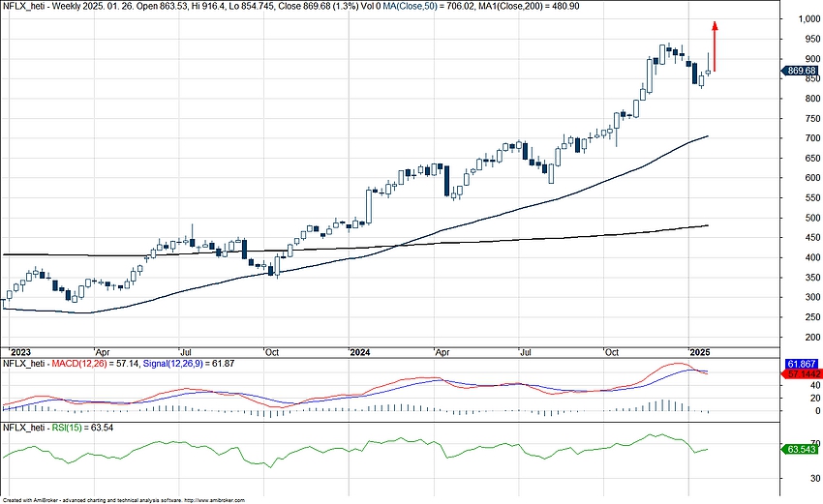Click the 250 price axis label
Image resolution: width=823 pixels, height=504 pixels.
[813, 317]
